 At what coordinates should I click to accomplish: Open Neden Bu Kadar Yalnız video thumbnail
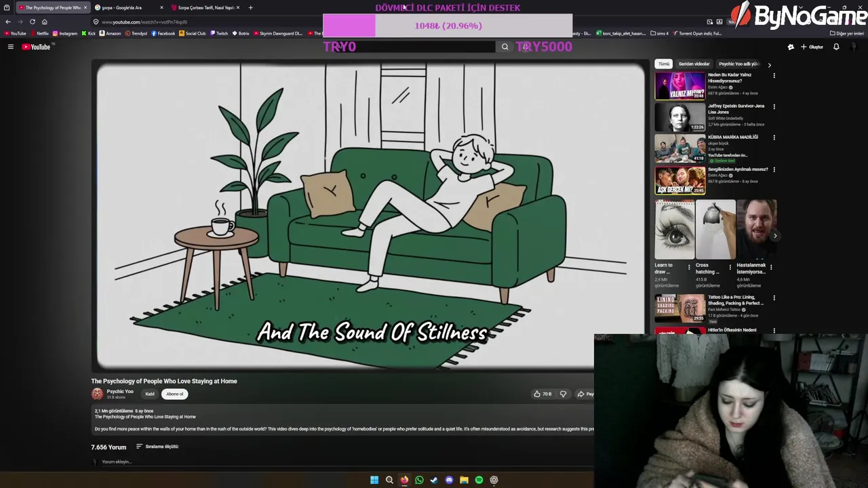click(679, 86)
